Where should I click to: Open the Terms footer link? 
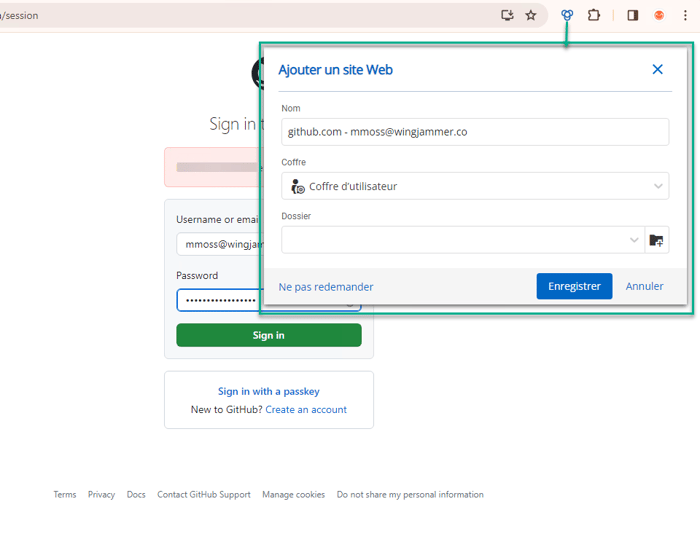[65, 494]
